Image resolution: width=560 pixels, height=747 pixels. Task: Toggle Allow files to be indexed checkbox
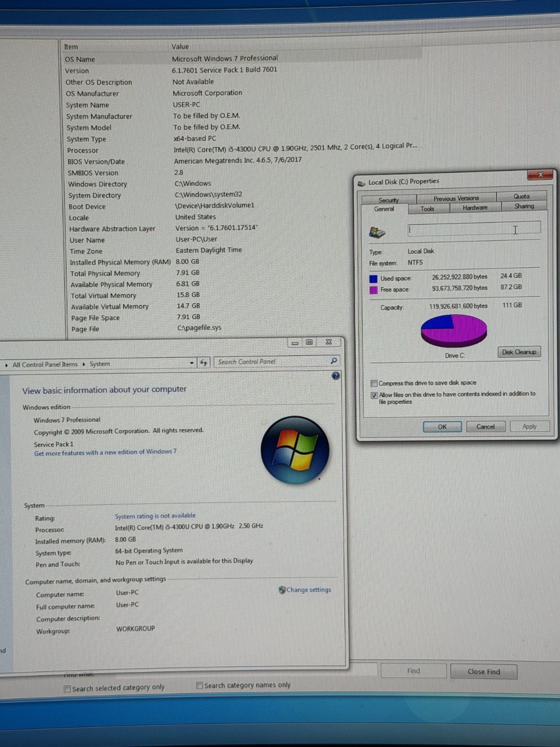[374, 395]
